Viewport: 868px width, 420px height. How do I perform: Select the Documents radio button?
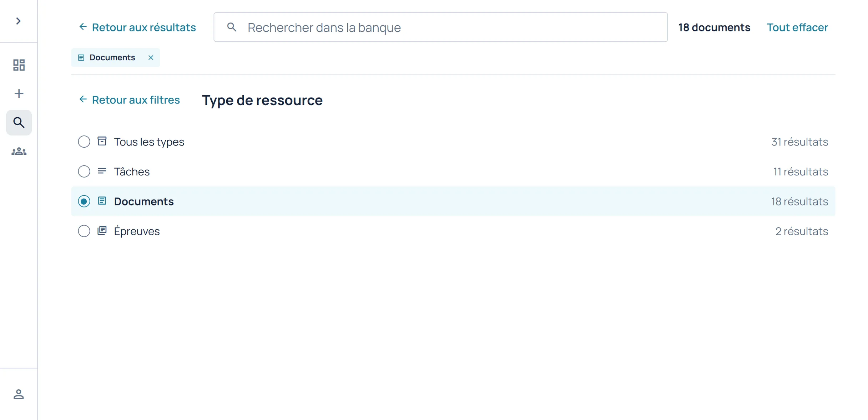(x=84, y=201)
